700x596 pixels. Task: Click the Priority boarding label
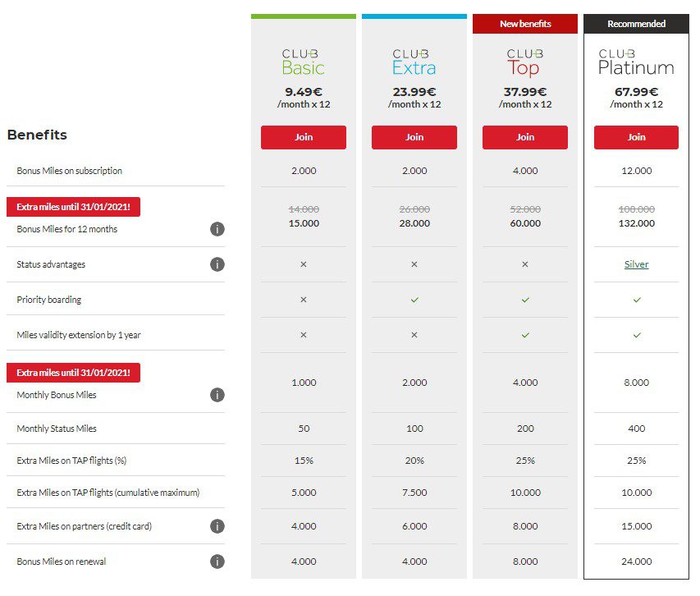click(49, 300)
